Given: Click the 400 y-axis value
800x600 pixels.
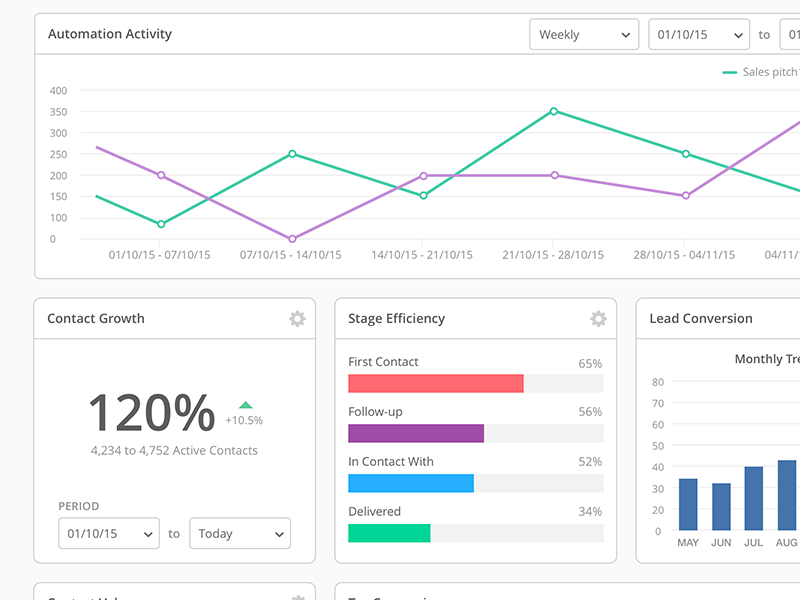Looking at the screenshot, I should [x=58, y=91].
